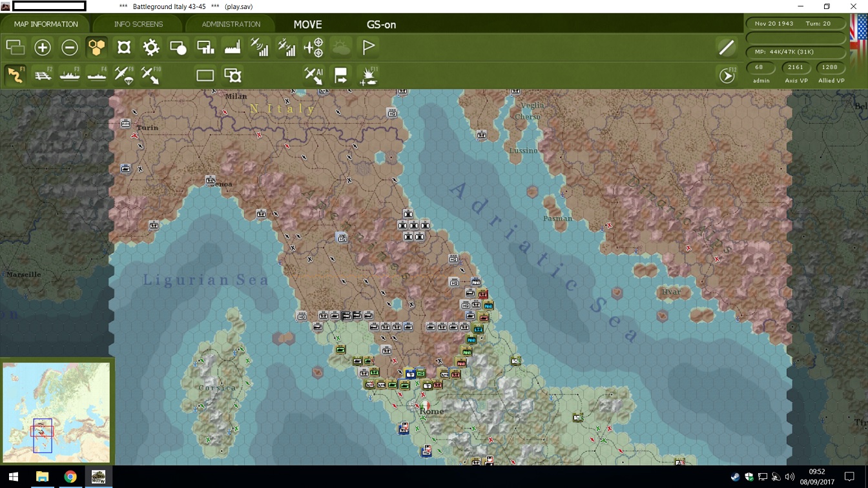Open the INFO SCREENS tab

coord(138,24)
